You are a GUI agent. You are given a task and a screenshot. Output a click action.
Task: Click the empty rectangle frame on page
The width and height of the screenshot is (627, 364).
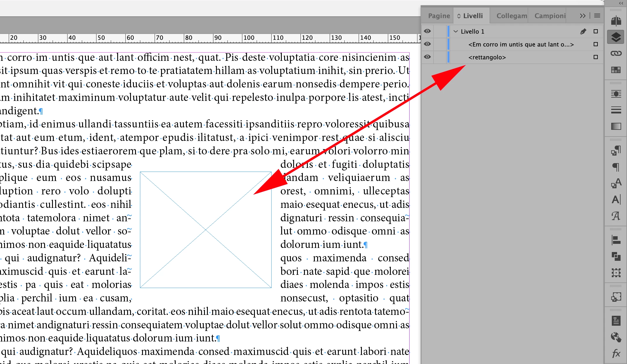[x=205, y=230]
